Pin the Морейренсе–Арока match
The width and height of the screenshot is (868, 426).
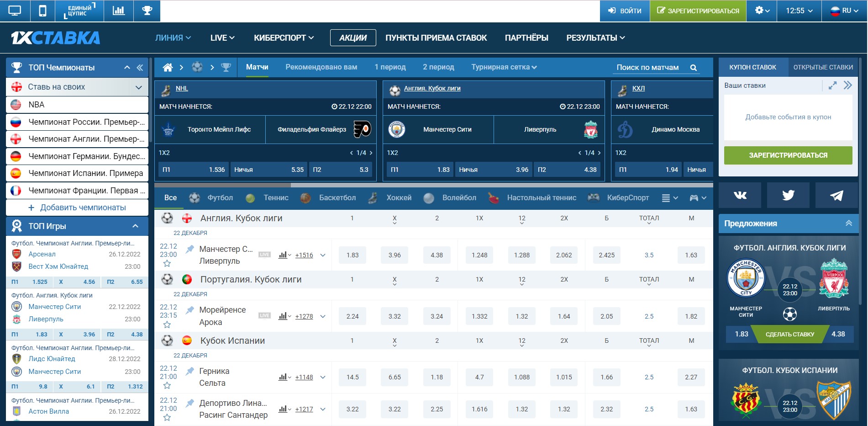(189, 310)
